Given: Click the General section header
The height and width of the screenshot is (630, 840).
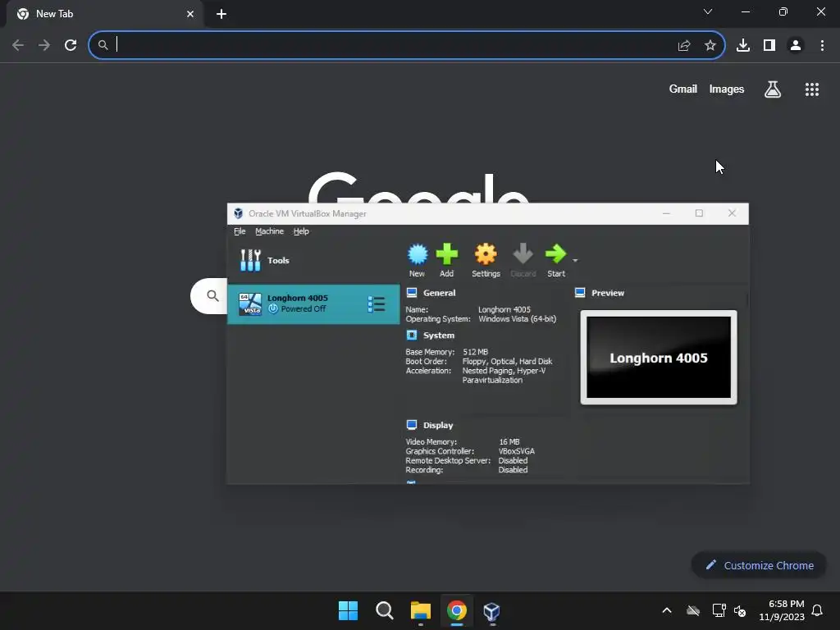Looking at the screenshot, I should tap(440, 293).
